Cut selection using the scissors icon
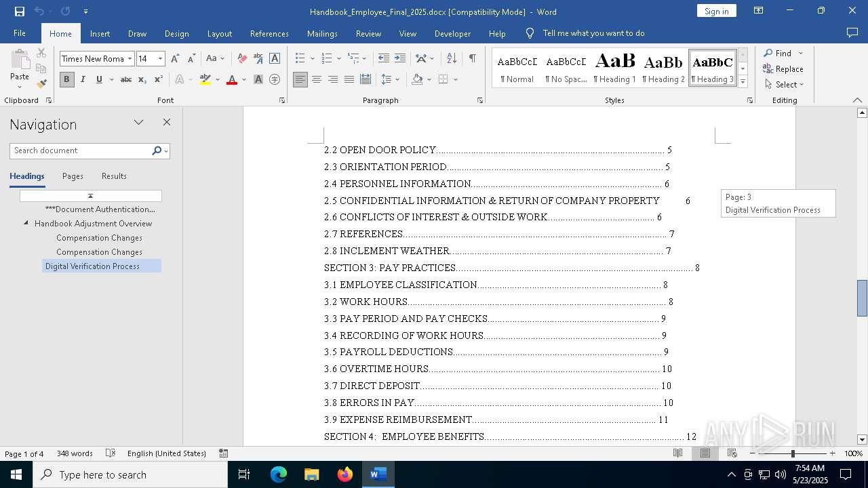 41,53
